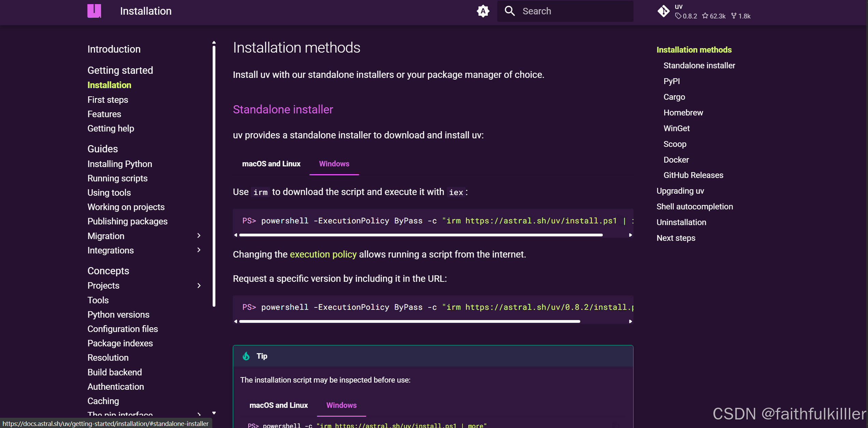This screenshot has height=428, width=868.
Task: Select the Windows tab inside the Tip box
Action: [341, 405]
